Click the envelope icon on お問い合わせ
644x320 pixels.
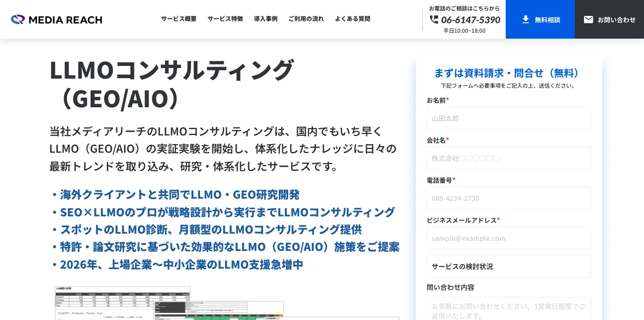589,20
